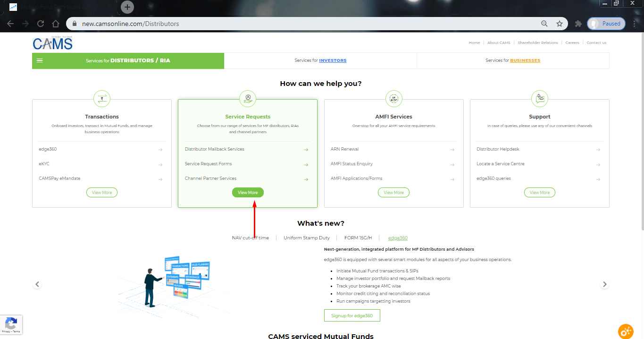Switch to the edge360 news tab
This screenshot has height=339, width=644.
tap(398, 238)
